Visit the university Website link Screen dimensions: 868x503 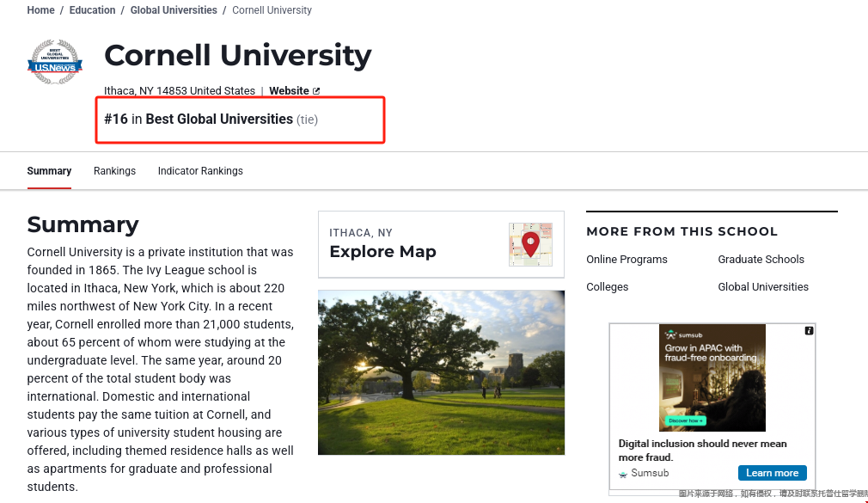pyautogui.click(x=289, y=91)
